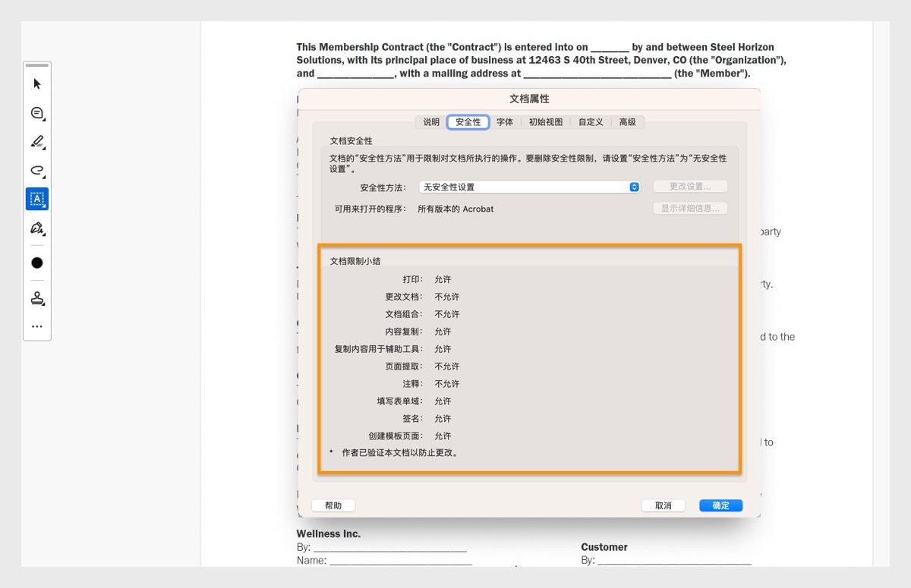Select the stamp tool

pyautogui.click(x=36, y=297)
